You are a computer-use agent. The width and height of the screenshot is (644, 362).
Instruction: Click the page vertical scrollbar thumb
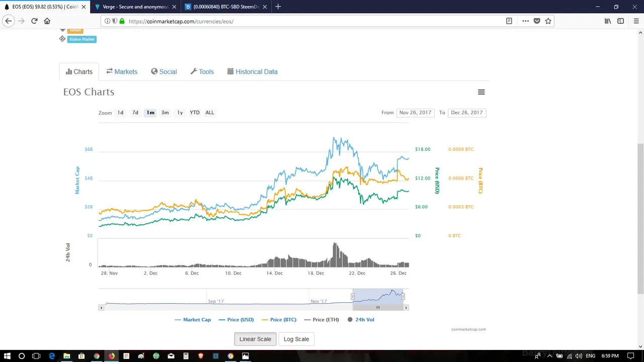640,219
